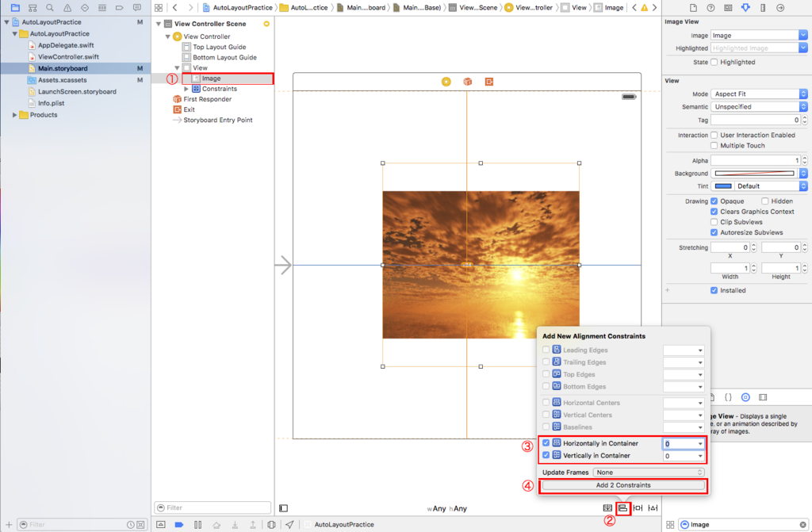Open the Image name combo box arrow
The image size is (812, 532).
(x=802, y=35)
